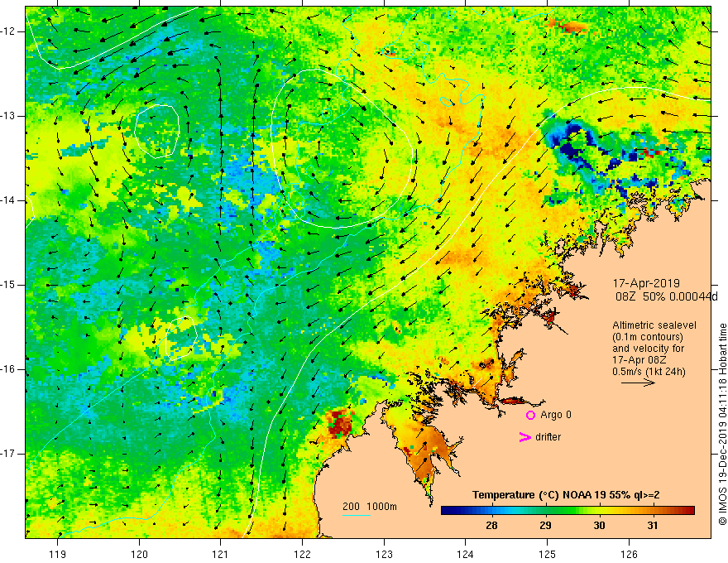Screen dimensions: 728x563
Task: Click the longitude label '124'
Action: point(465,554)
